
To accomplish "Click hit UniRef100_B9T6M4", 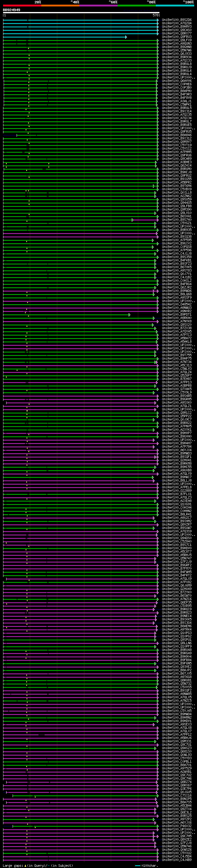I will click(x=176, y=186).
